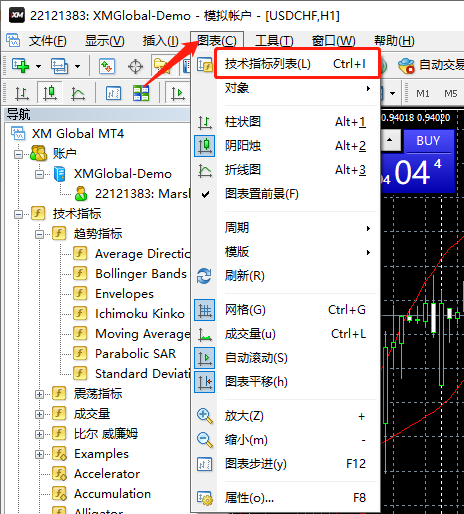
Task: Click the zoom in magnifier icon
Action: click(x=205, y=416)
